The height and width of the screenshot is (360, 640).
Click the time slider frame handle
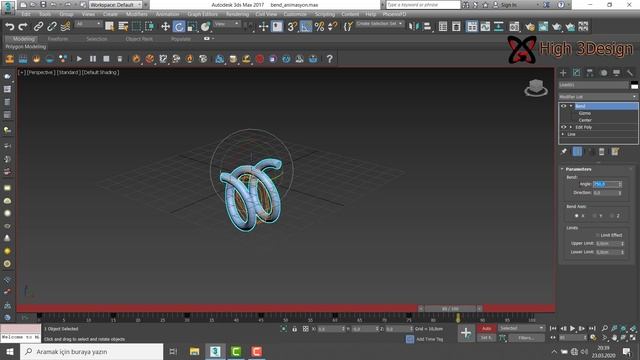tap(450, 309)
